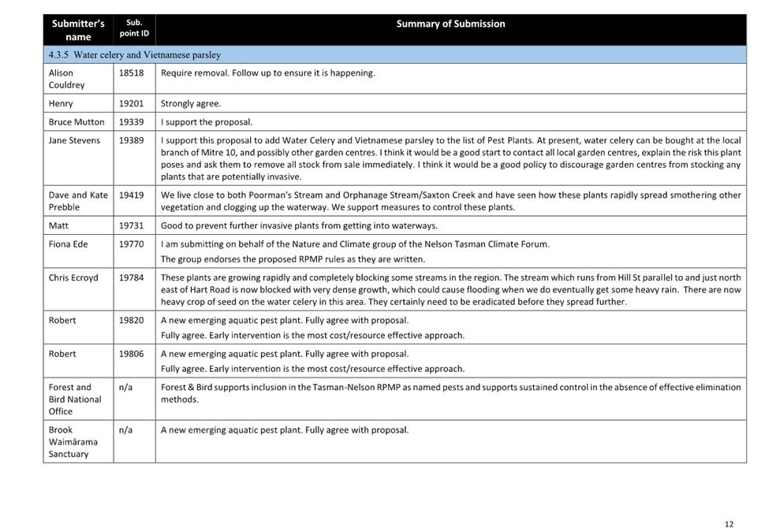Select submission ID 19419
Screen dimensions: 776x532
click(131, 195)
